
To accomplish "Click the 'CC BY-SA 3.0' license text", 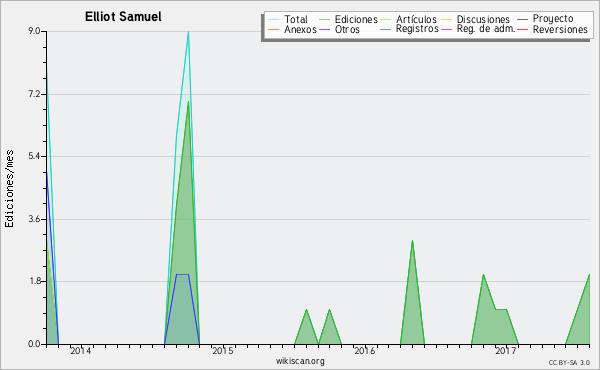I will click(x=569, y=363).
